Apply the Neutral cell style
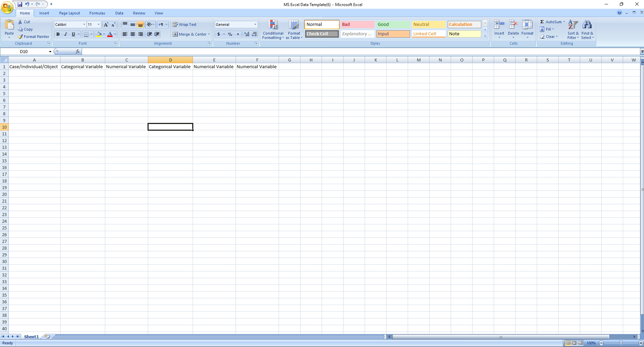This screenshot has height=347, width=644. [x=429, y=25]
